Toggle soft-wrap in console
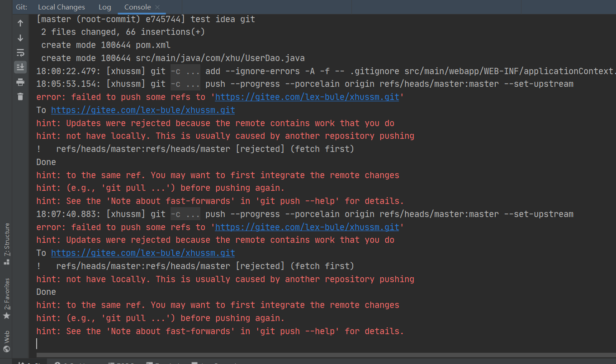Screen dimensions: 616x364 point(20,52)
